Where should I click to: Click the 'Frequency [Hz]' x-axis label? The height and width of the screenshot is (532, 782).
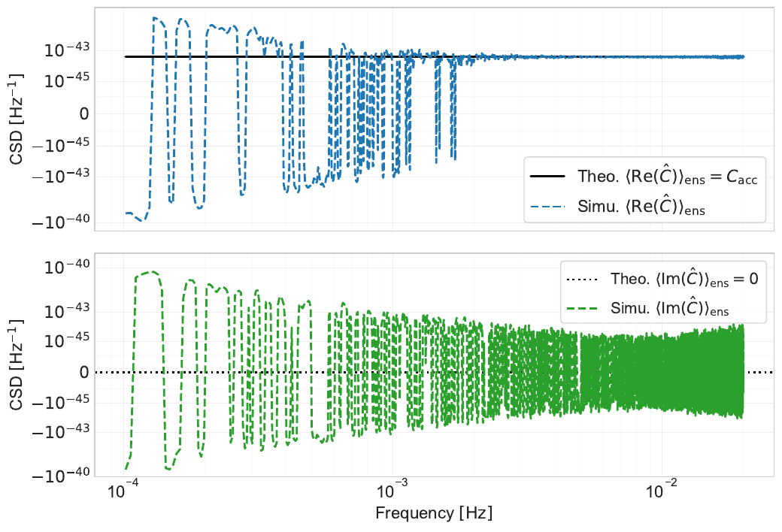point(434,513)
